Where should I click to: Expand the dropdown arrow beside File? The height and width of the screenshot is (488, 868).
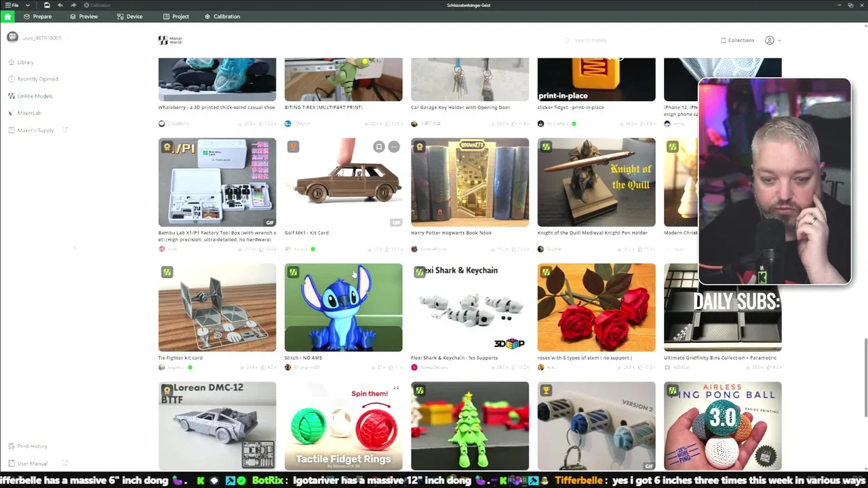point(27,5)
